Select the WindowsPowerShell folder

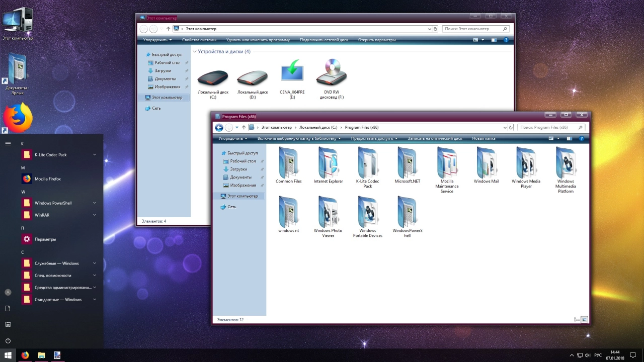click(407, 217)
